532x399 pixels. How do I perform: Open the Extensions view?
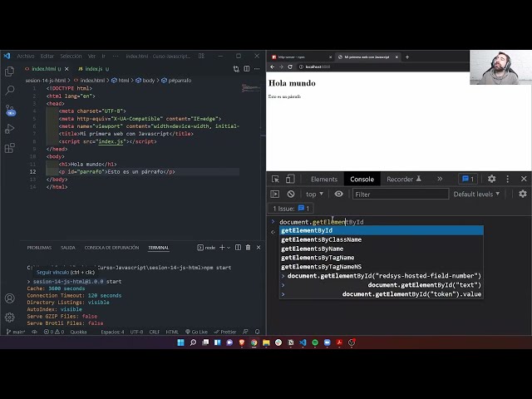9,148
